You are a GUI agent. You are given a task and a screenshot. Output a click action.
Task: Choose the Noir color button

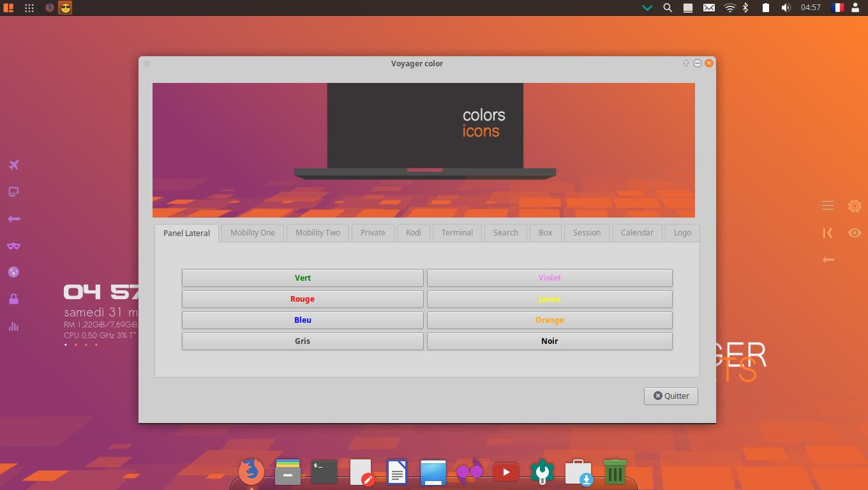tap(550, 341)
